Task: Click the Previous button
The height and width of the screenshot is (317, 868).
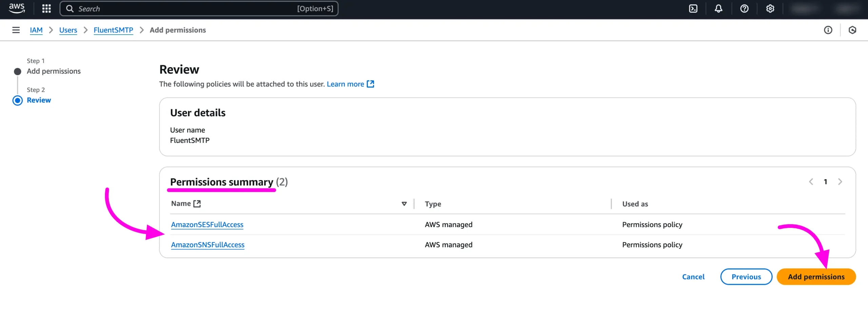Action: [746, 277]
